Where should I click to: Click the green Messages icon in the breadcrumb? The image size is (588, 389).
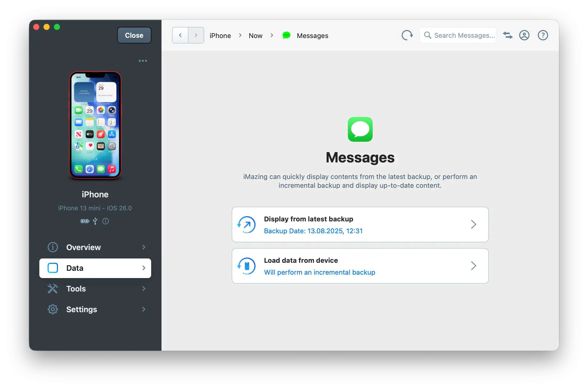[286, 35]
